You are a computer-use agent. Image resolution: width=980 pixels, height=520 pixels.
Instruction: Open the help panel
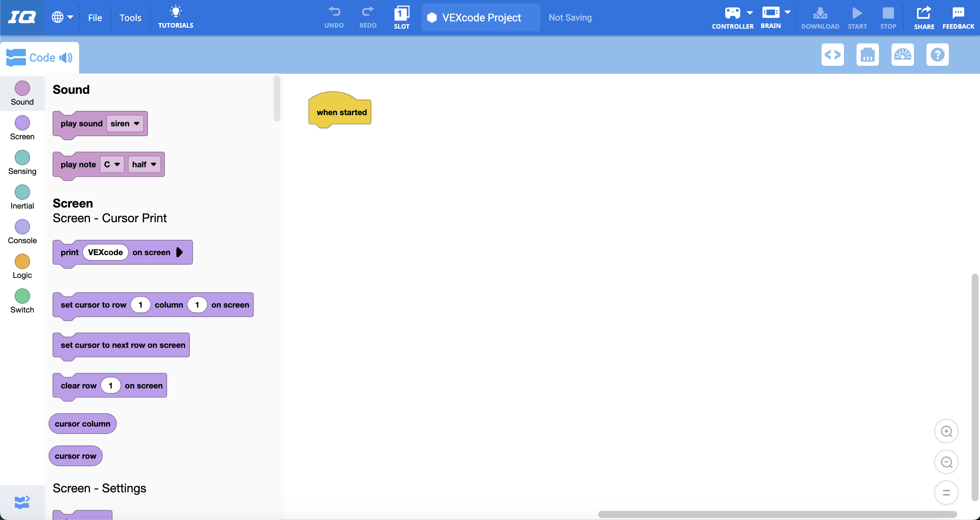click(937, 55)
